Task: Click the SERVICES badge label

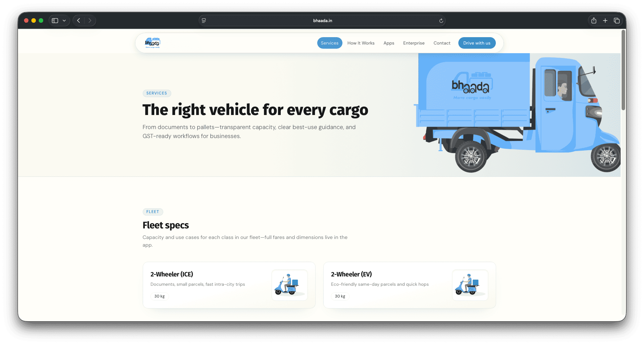Action: (157, 93)
